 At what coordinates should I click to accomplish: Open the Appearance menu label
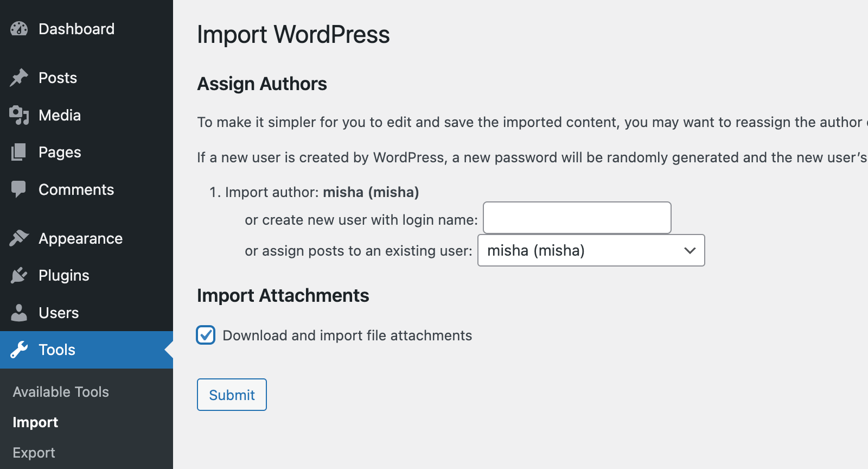pos(81,238)
